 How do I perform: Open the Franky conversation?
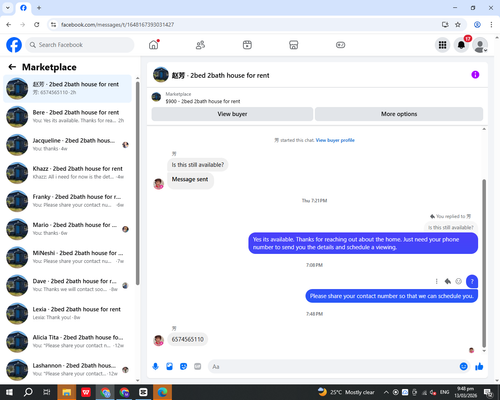coord(67,201)
